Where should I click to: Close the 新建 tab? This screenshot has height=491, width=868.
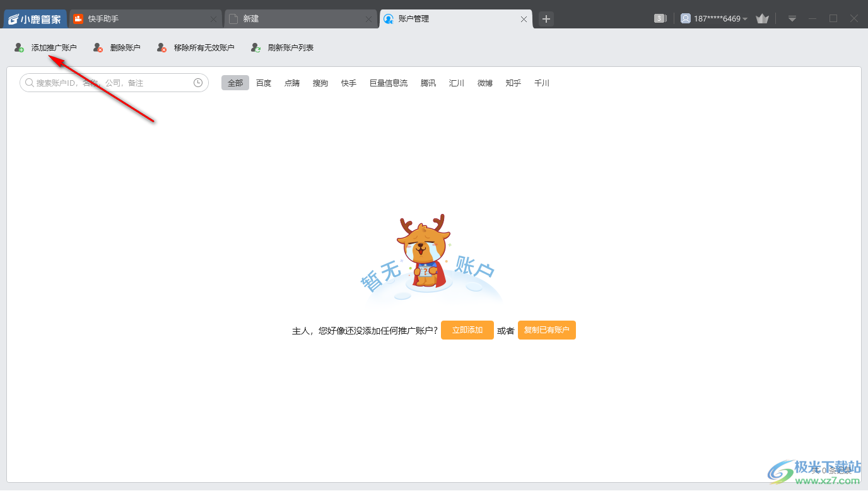point(368,19)
